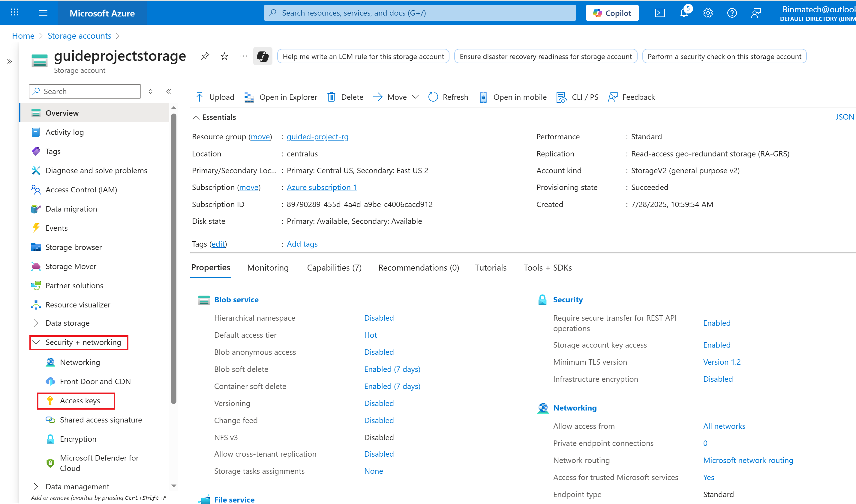Select Access keys in sidebar
The image size is (856, 504).
point(80,401)
